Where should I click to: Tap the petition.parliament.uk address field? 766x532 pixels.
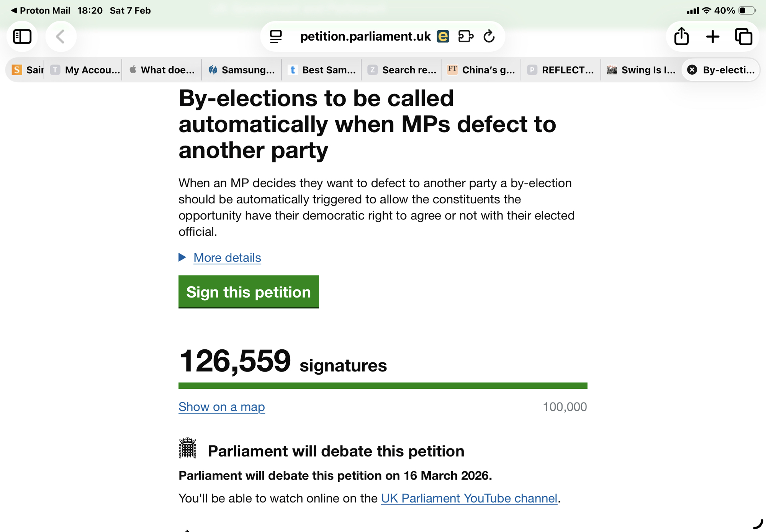coord(365,37)
